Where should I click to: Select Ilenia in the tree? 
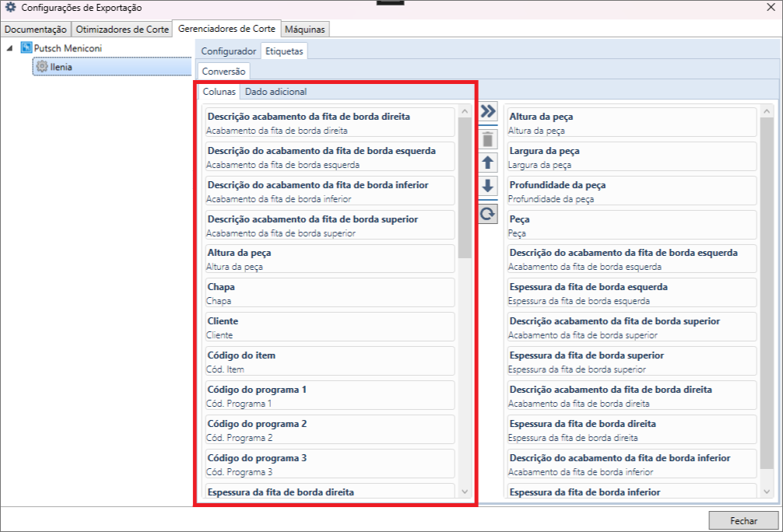[x=112, y=66]
